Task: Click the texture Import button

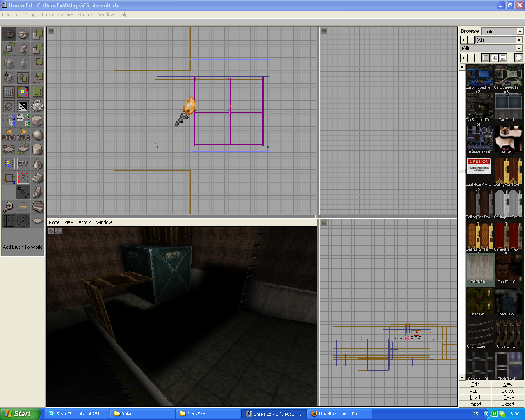Action: coord(475,404)
